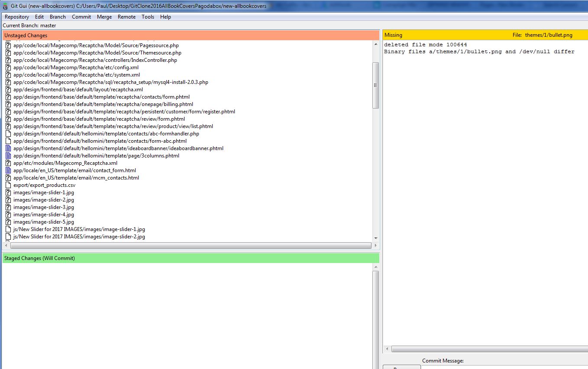Select file name export/export_products.csv
The height and width of the screenshot is (369, 588).
tap(44, 185)
